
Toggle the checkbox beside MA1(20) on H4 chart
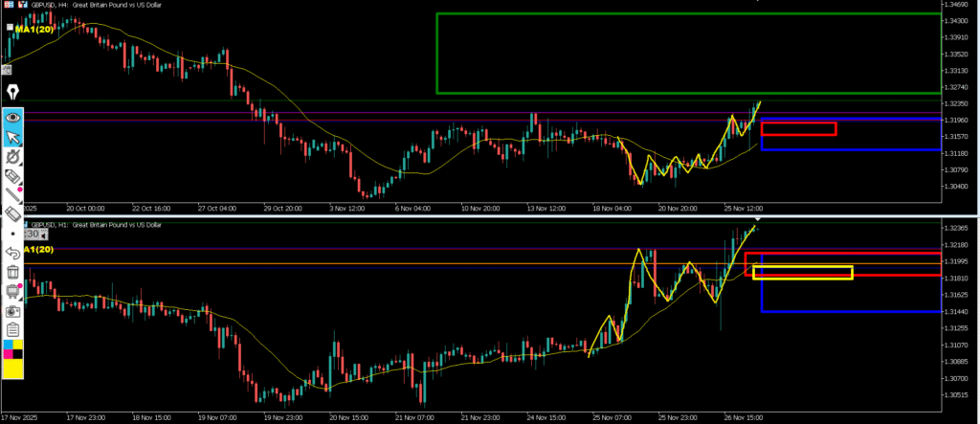(10, 27)
